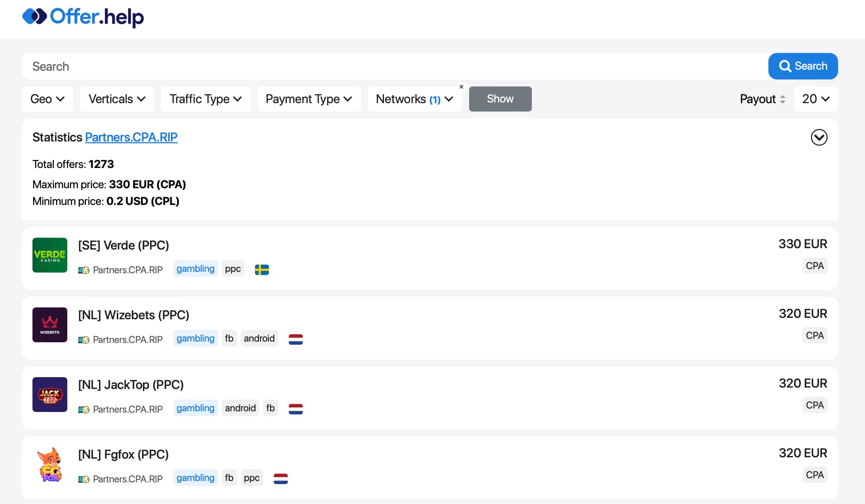Click the Total offers: 1273 text
865x504 pixels.
point(73,164)
